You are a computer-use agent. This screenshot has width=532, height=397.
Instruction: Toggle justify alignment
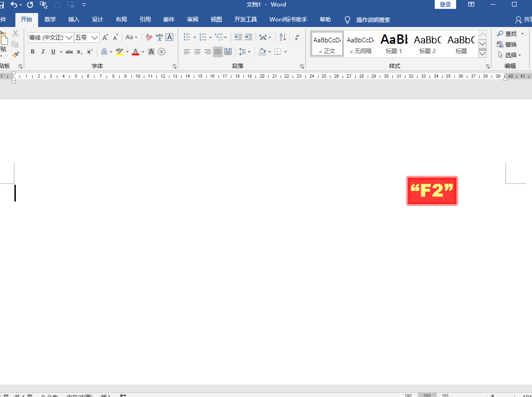(x=218, y=52)
